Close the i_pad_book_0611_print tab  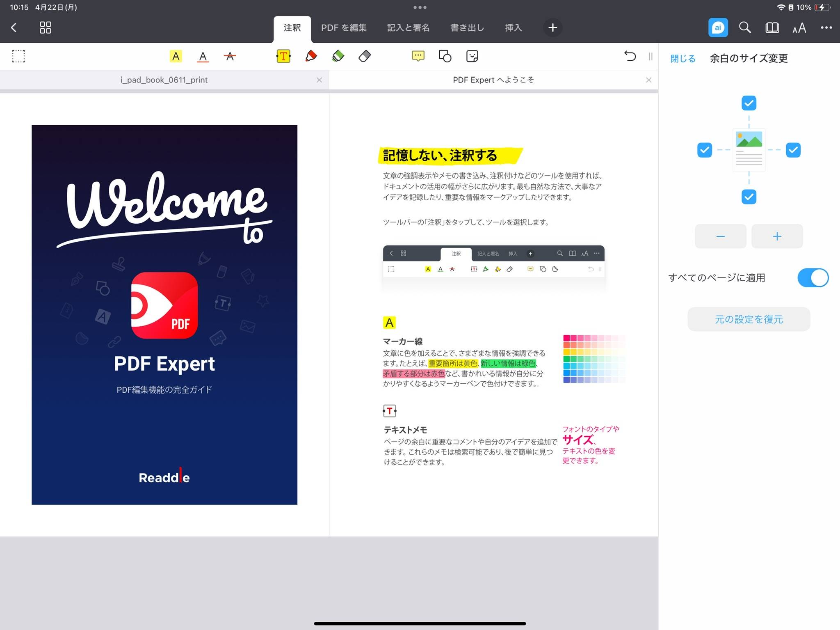(319, 80)
